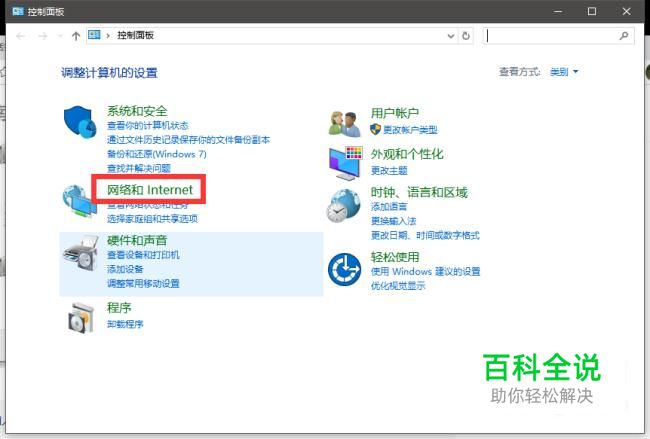Click the Control Panel title bar icon
The height and width of the screenshot is (439, 650).
coord(18,11)
